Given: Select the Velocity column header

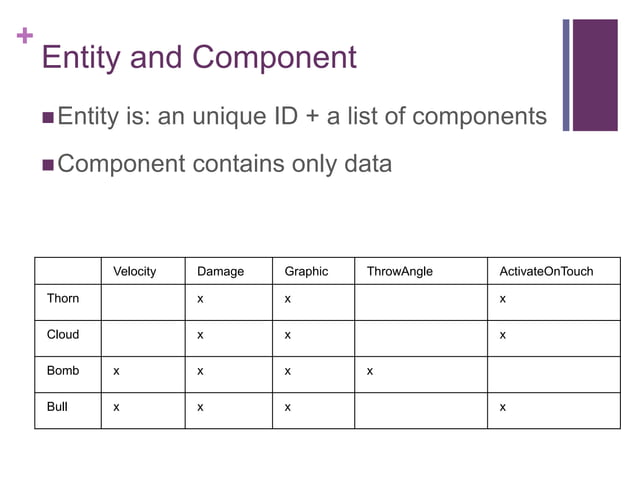Looking at the screenshot, I should (134, 272).
